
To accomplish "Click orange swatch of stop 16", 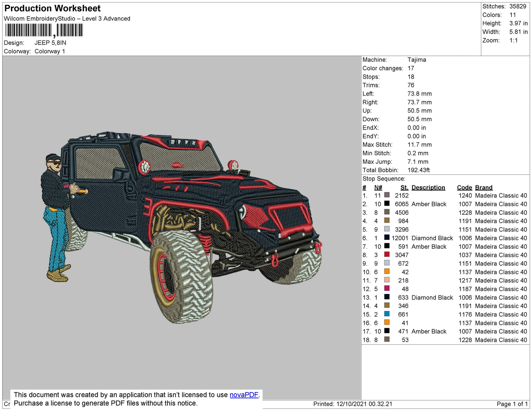I will pos(387,322).
